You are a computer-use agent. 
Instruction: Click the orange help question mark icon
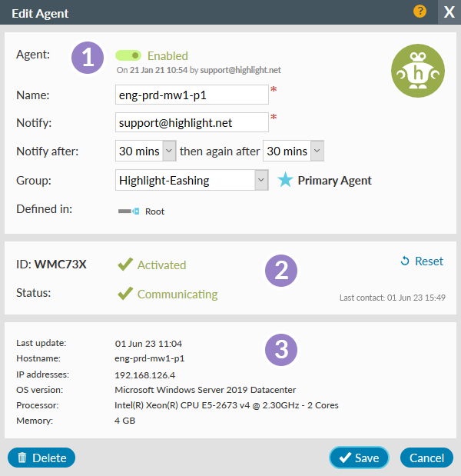(x=420, y=12)
